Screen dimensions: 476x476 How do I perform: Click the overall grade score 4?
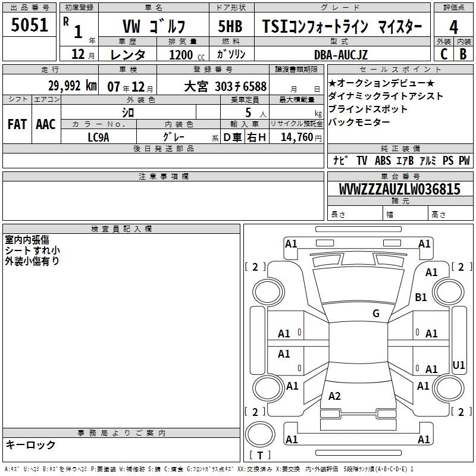(x=454, y=27)
